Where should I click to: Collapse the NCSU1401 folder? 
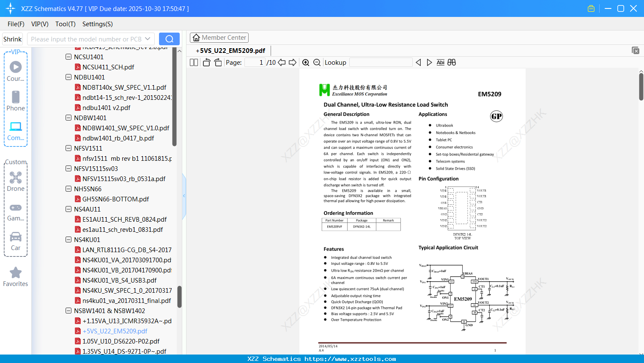pyautogui.click(x=69, y=57)
